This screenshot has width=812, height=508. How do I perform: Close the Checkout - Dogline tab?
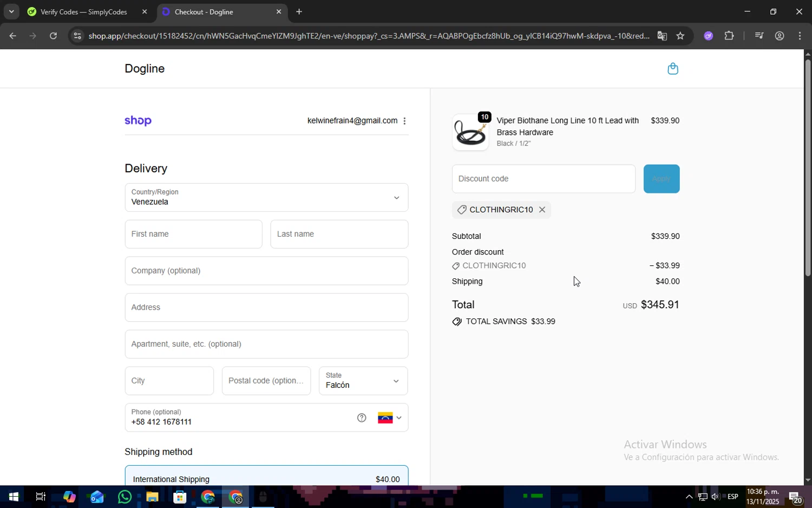click(279, 12)
